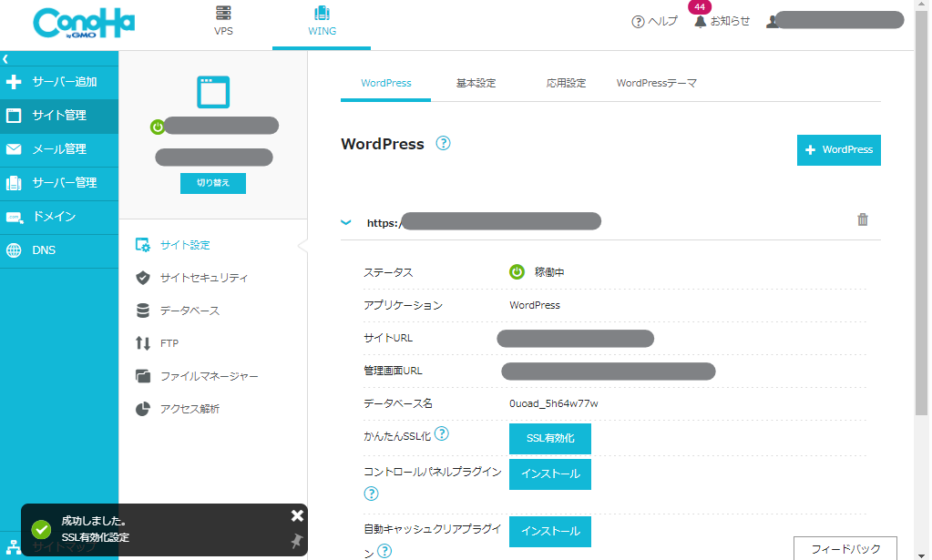Close the 成功しました notification toast
This screenshot has width=932, height=560.
(297, 515)
